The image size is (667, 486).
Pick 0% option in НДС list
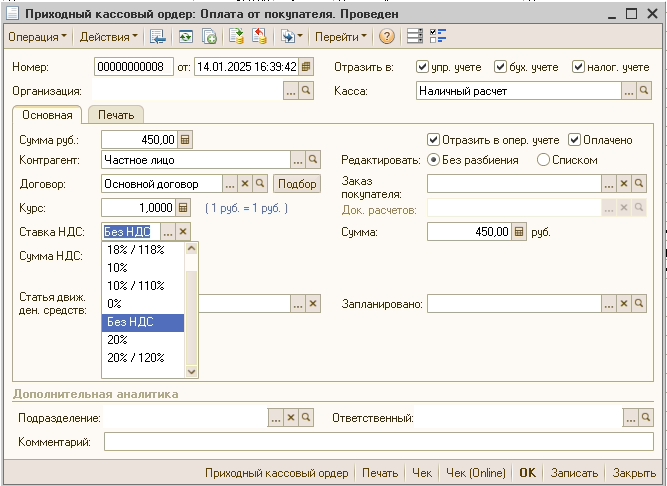click(114, 304)
